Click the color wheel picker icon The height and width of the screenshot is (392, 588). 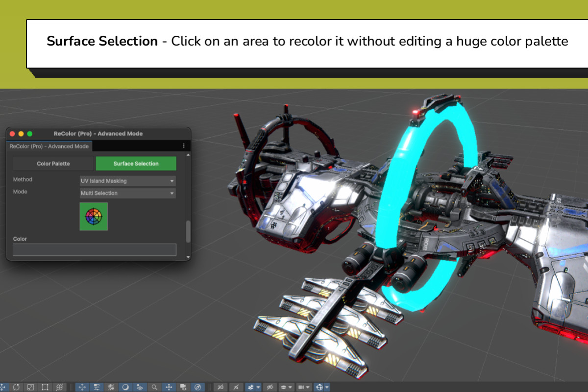[x=94, y=217]
